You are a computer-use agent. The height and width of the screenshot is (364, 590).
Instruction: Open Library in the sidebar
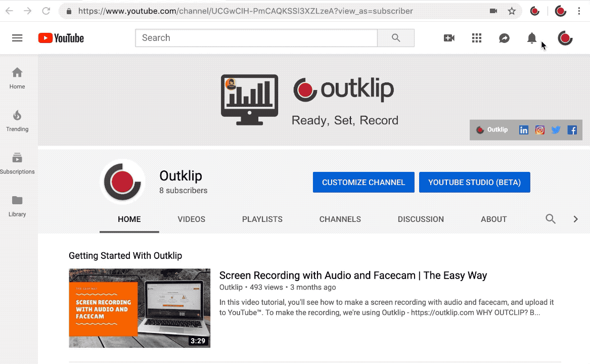[x=17, y=206]
